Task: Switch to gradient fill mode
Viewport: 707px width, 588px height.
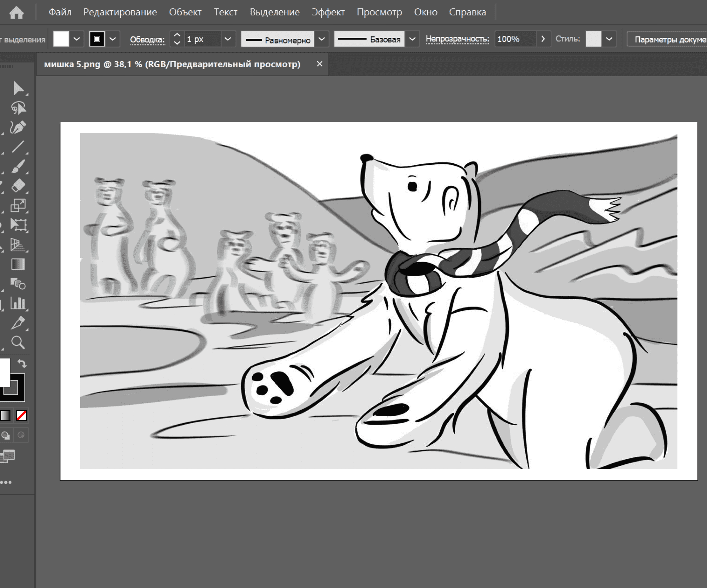Action: coord(5,416)
